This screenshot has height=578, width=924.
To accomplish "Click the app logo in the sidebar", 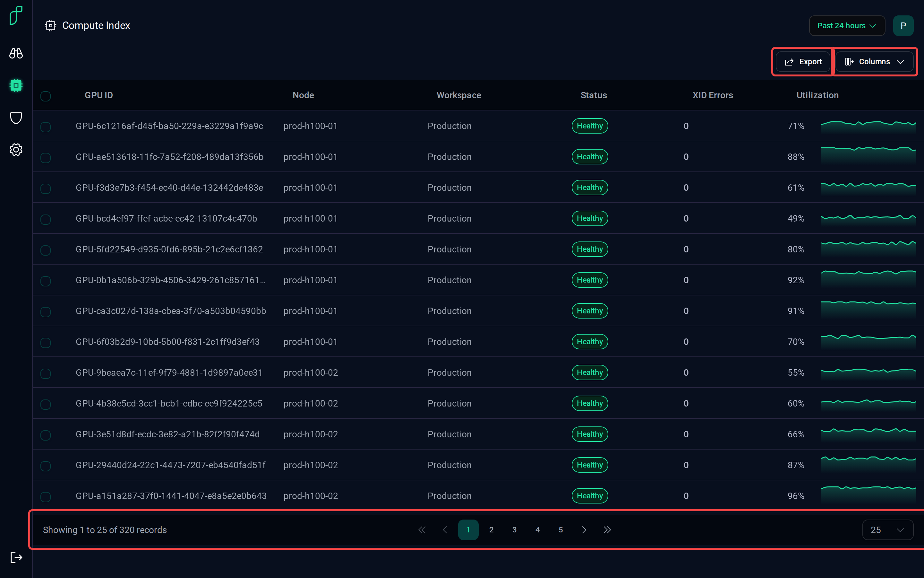I will click(x=16, y=15).
